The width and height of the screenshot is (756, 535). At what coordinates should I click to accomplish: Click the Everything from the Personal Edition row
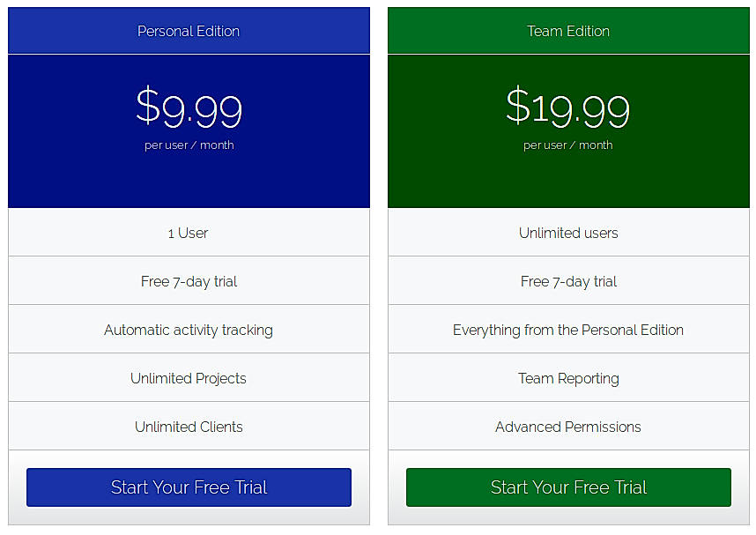(568, 330)
